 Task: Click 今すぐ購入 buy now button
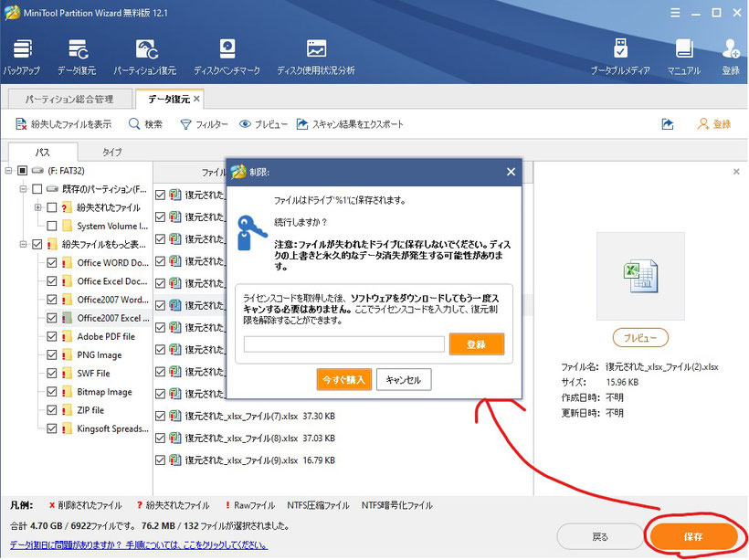(x=344, y=380)
